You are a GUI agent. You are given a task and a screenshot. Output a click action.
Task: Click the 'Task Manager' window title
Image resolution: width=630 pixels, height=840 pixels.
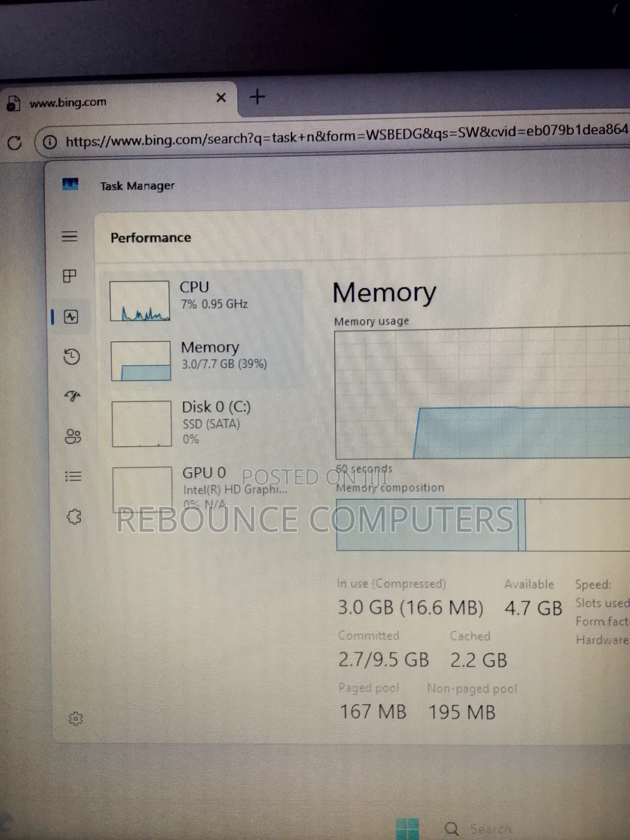coord(138,186)
